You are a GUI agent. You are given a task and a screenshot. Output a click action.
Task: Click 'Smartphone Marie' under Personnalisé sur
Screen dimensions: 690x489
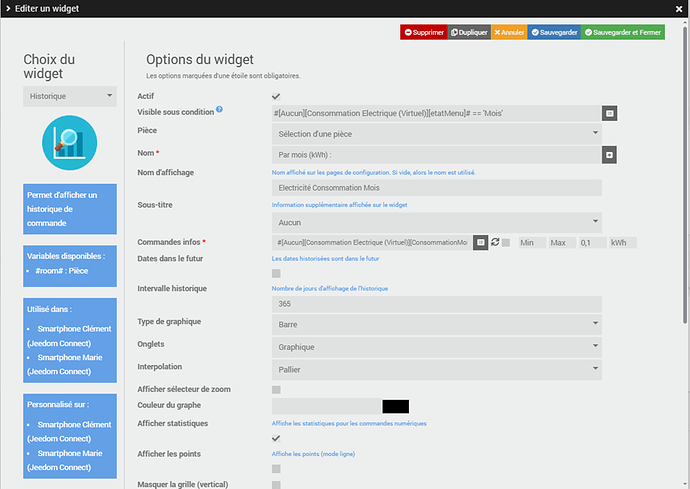coord(70,453)
